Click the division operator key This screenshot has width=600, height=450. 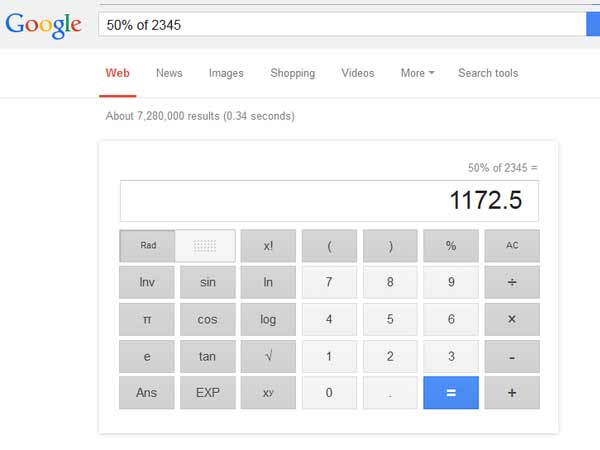[512, 282]
